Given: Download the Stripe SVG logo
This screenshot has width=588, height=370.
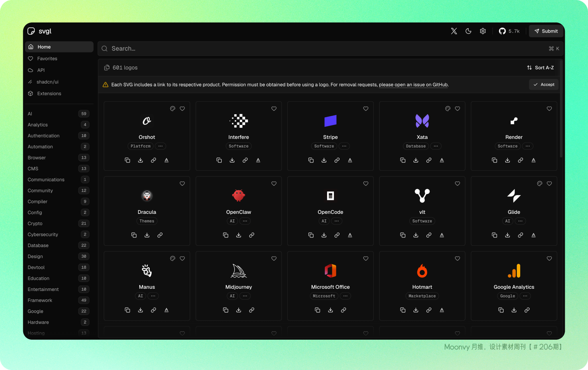Looking at the screenshot, I should (x=324, y=160).
